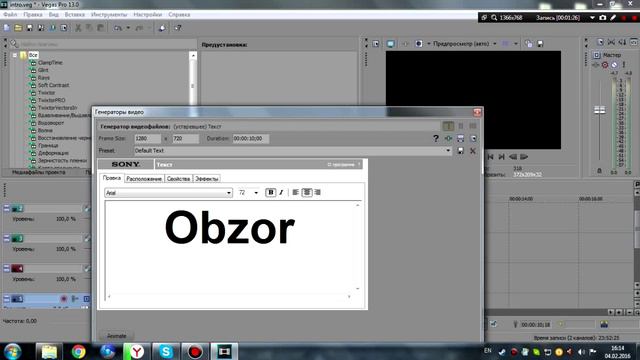This screenshot has height=360, width=640.
Task: Open the Undo history dropdown arrow
Action: [x=128, y=28]
